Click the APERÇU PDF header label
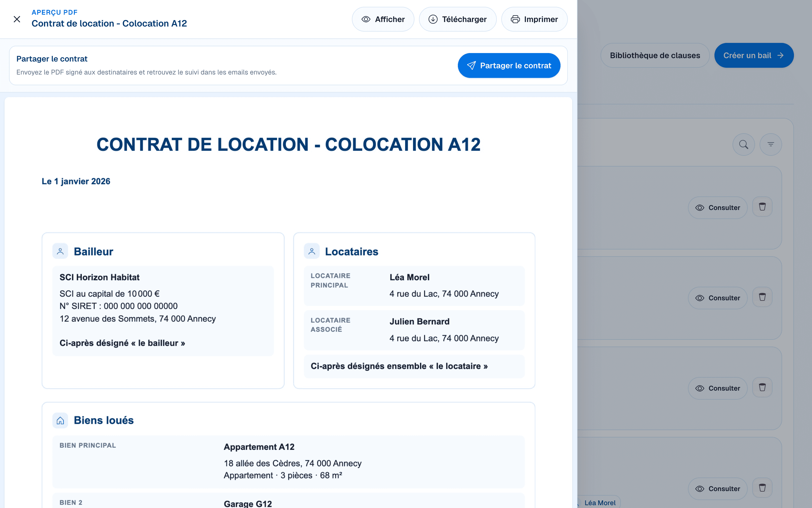The height and width of the screenshot is (508, 812). pyautogui.click(x=54, y=12)
